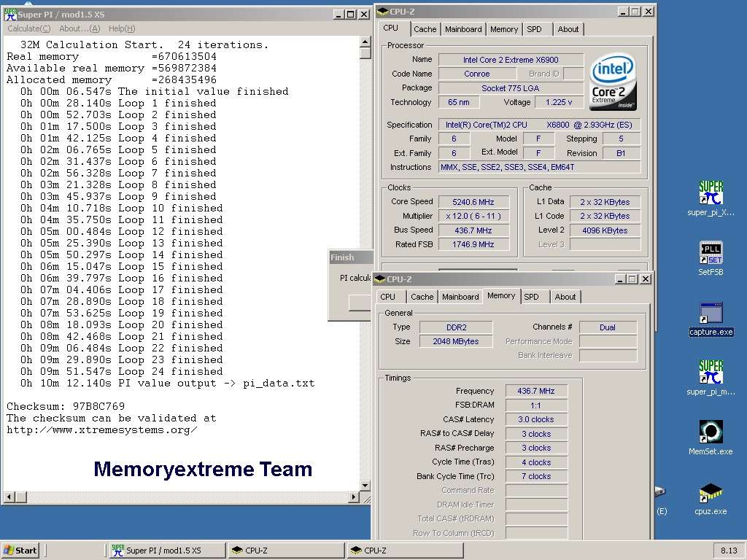The width and height of the screenshot is (747, 560).
Task: Select the MemSet.exe desktop icon
Action: pyautogui.click(x=711, y=437)
